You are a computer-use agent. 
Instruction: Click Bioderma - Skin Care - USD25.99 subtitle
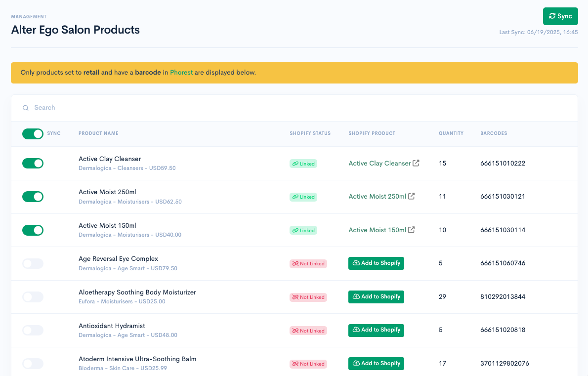click(123, 368)
